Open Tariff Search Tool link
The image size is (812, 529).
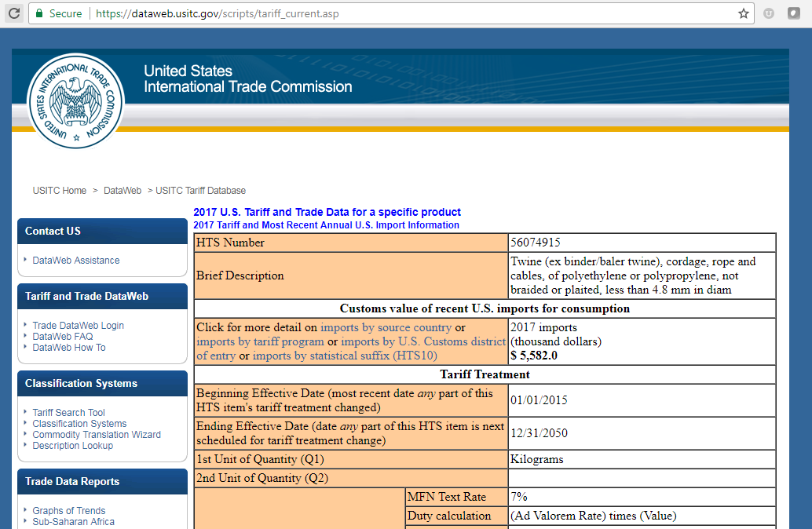pos(69,413)
